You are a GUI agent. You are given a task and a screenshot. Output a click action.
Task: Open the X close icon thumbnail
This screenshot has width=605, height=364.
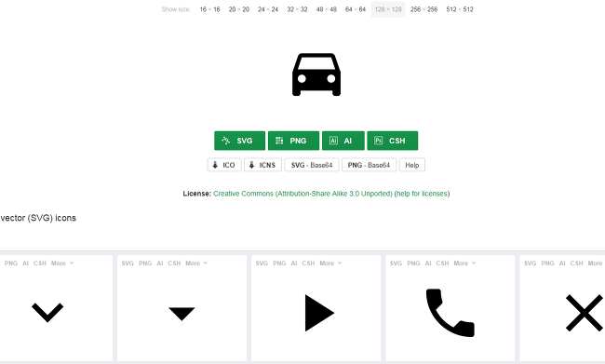click(585, 313)
